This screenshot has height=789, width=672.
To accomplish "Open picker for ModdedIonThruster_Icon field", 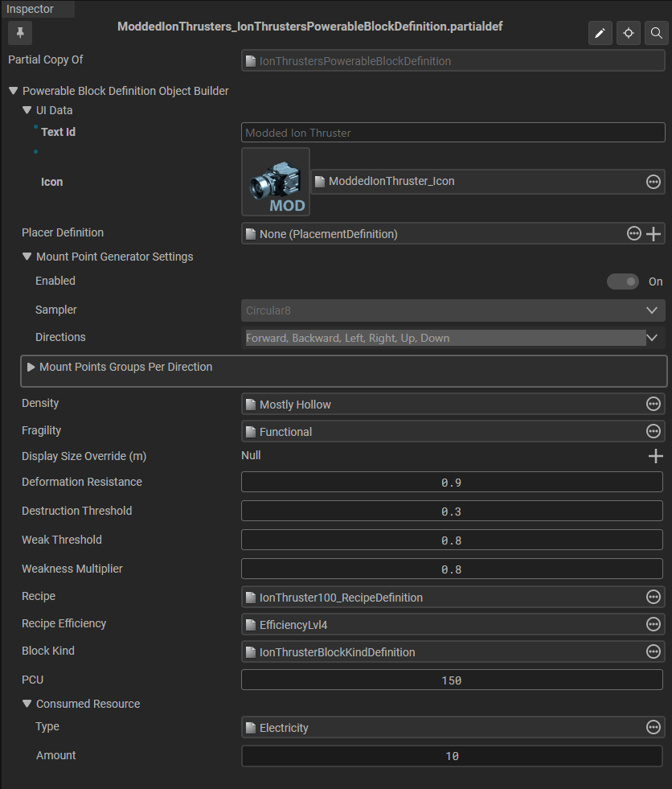I will point(654,182).
